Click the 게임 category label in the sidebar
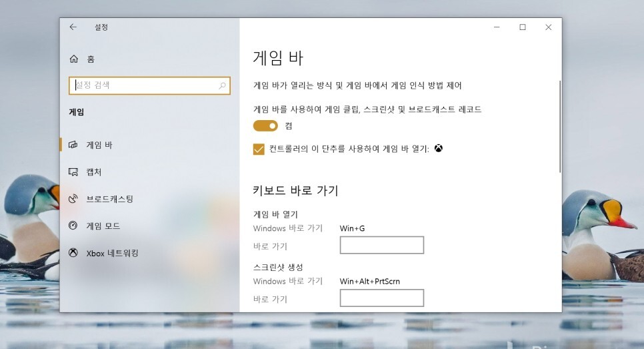 (x=77, y=112)
